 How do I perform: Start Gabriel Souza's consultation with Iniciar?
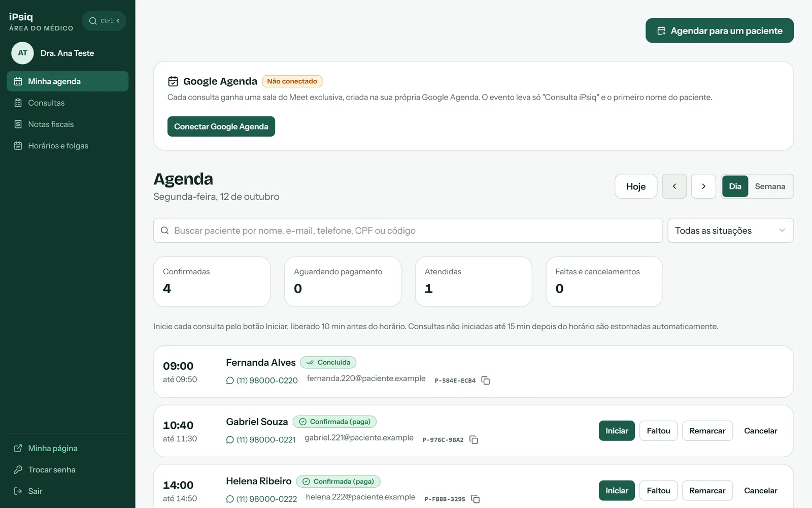(x=617, y=431)
